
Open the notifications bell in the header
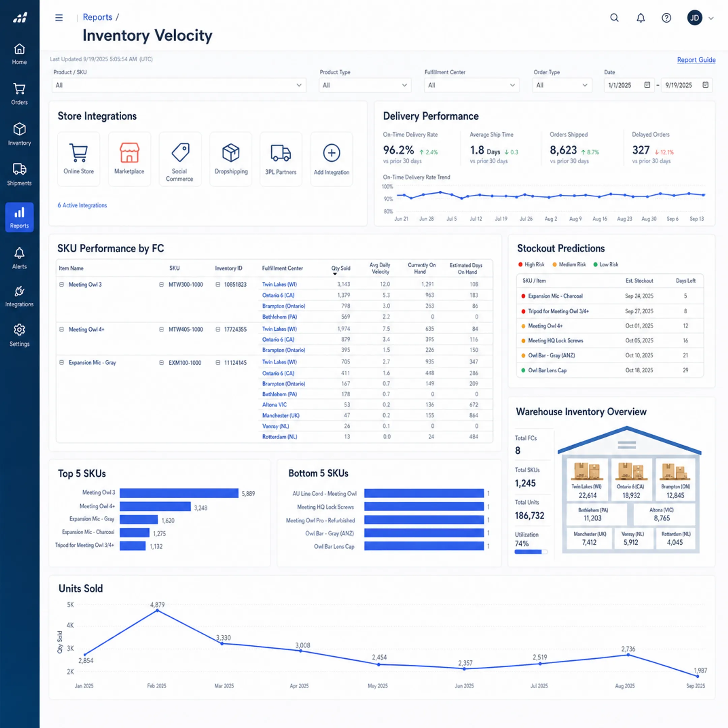point(641,18)
